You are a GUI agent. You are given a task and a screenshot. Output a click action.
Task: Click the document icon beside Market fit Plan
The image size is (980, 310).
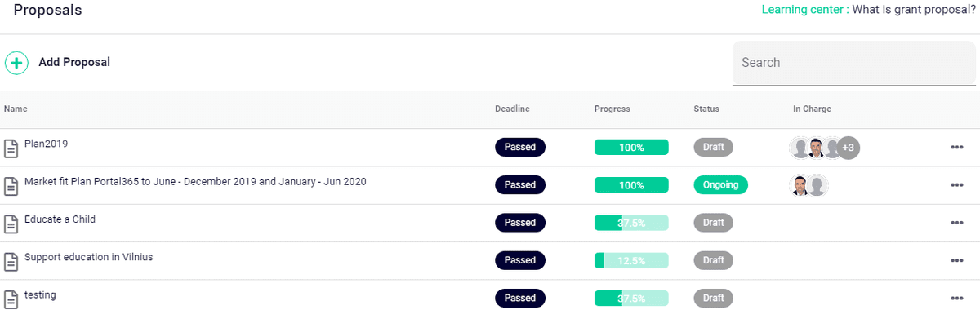(x=11, y=186)
